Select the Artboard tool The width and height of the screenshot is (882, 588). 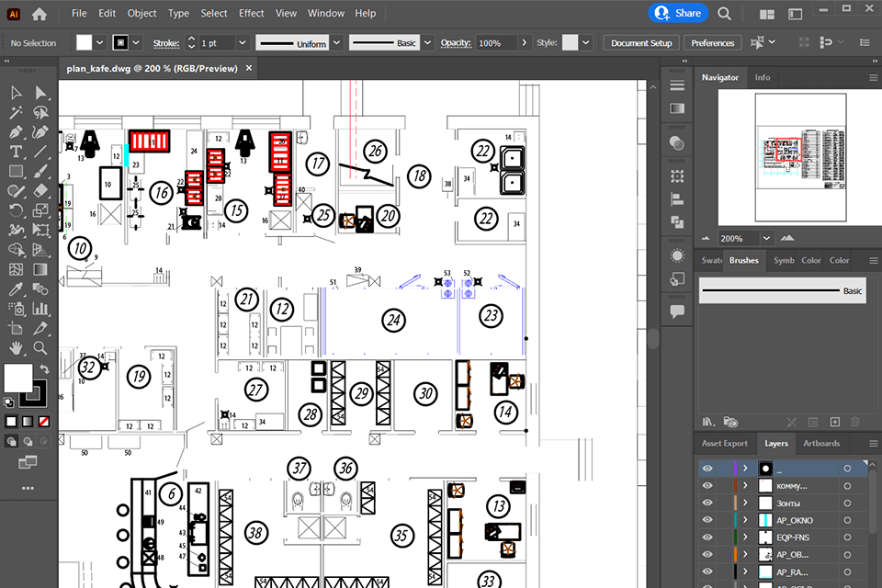pyautogui.click(x=16, y=328)
